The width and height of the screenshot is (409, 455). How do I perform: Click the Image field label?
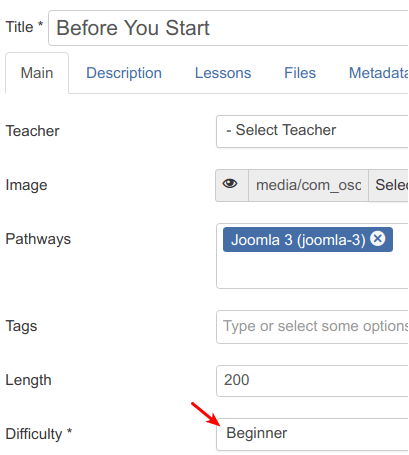tap(26, 185)
